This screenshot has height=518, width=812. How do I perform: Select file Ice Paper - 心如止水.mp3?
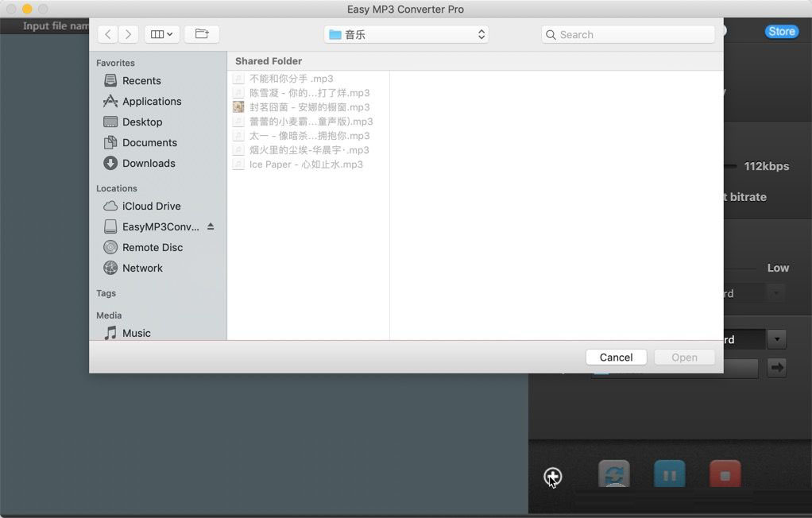(310, 164)
